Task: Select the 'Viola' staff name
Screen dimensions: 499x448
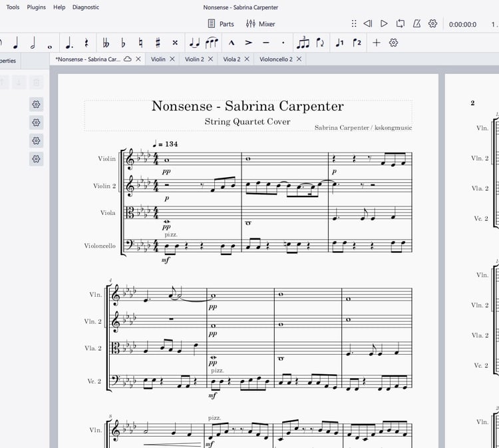Action: pyautogui.click(x=108, y=213)
